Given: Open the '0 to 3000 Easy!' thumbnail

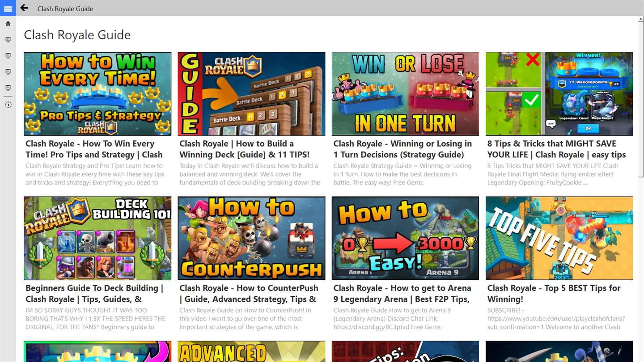Looking at the screenshot, I should 405,238.
